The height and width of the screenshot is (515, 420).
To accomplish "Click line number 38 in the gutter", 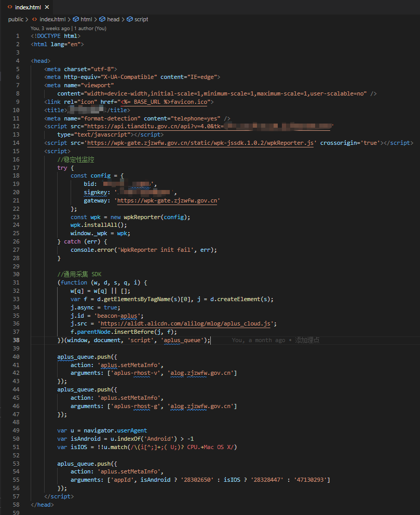I will pos(16,340).
